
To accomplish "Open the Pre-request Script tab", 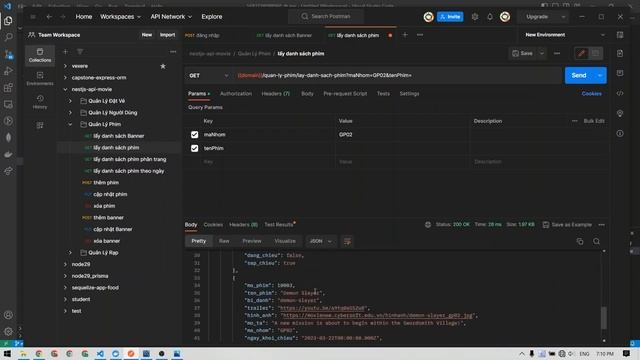I will 345,93.
